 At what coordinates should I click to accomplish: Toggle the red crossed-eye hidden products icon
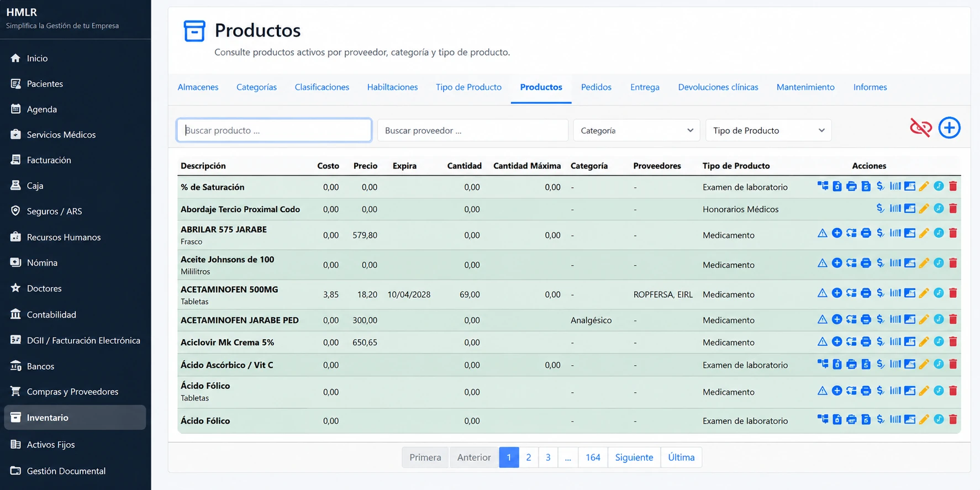point(921,128)
